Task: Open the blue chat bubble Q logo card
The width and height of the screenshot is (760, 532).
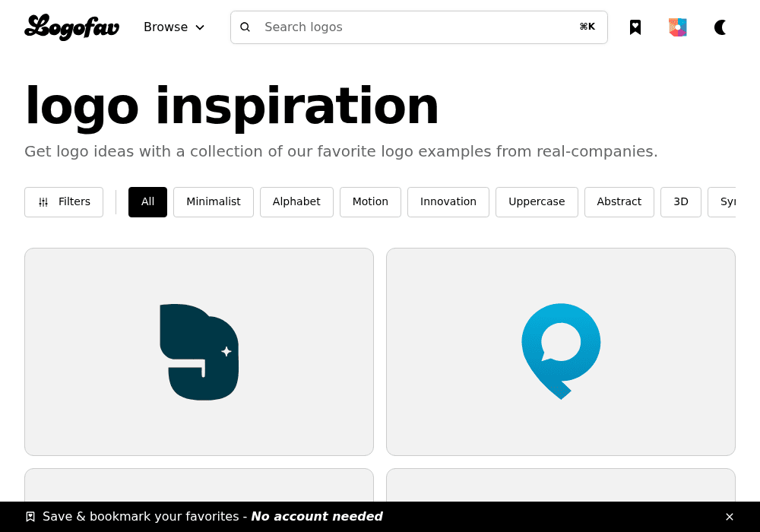Action: [561, 352]
